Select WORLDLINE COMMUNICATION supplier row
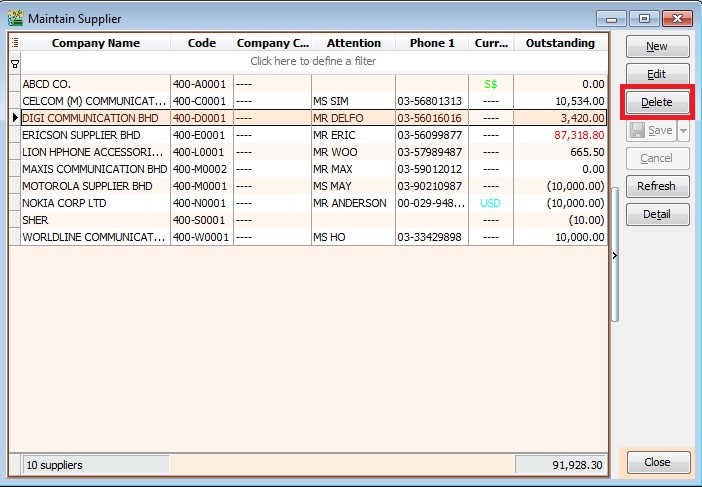The width and height of the screenshot is (702, 487). 95,237
